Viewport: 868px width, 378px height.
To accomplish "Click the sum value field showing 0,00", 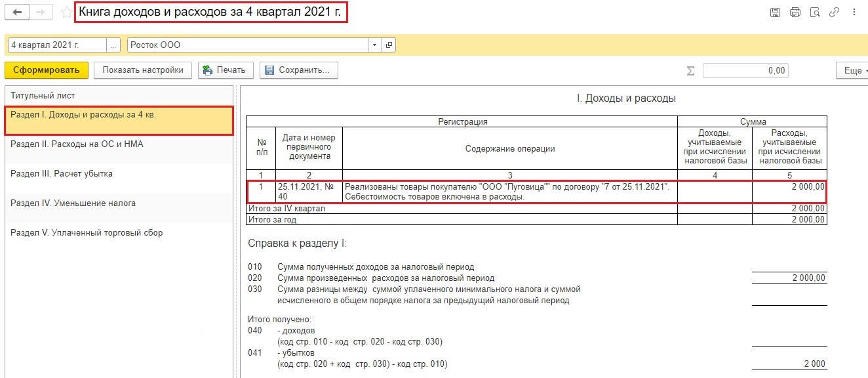I will click(x=745, y=70).
